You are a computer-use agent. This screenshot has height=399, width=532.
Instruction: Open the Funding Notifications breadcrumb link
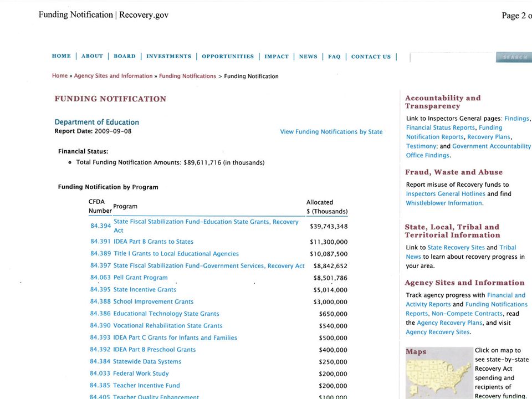(187, 76)
